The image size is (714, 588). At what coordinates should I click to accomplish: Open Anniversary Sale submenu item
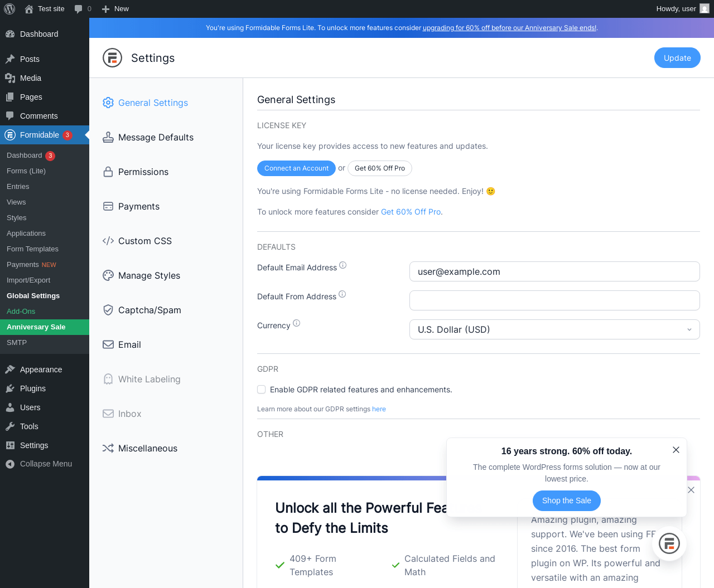click(45, 327)
